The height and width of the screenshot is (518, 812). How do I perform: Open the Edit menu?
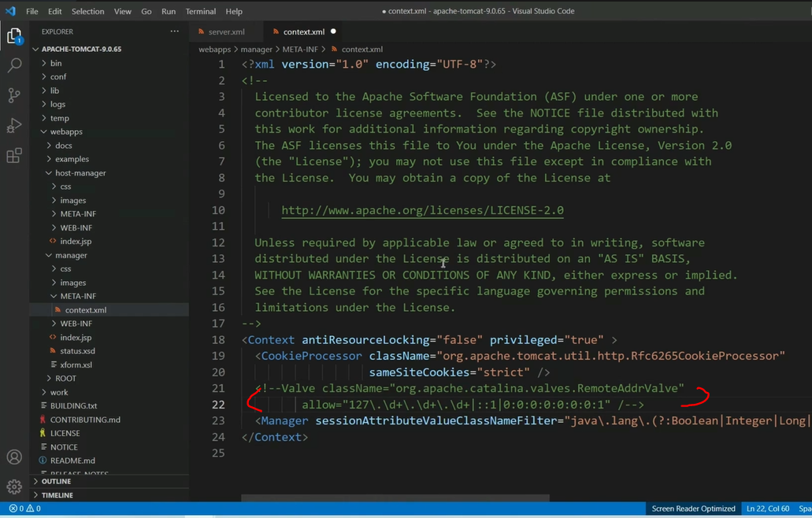(55, 11)
